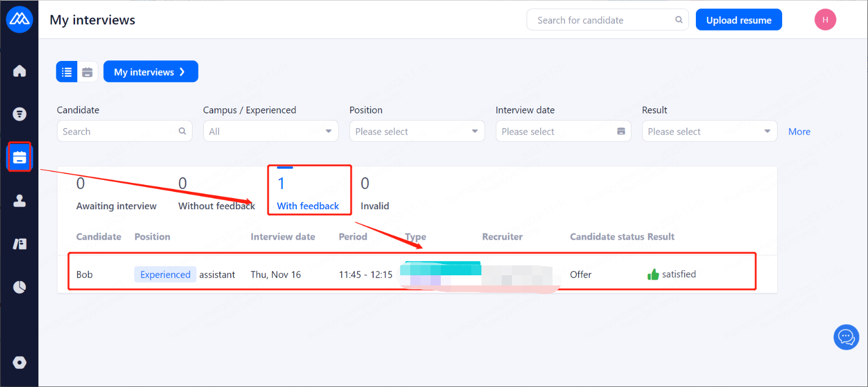Click the user avatar icon labeled H

pos(825,20)
